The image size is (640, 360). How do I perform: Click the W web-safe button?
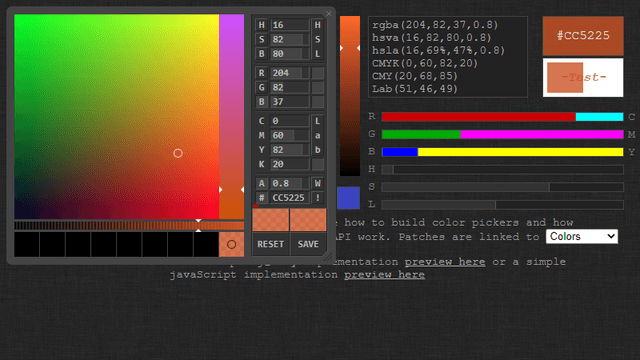[318, 183]
